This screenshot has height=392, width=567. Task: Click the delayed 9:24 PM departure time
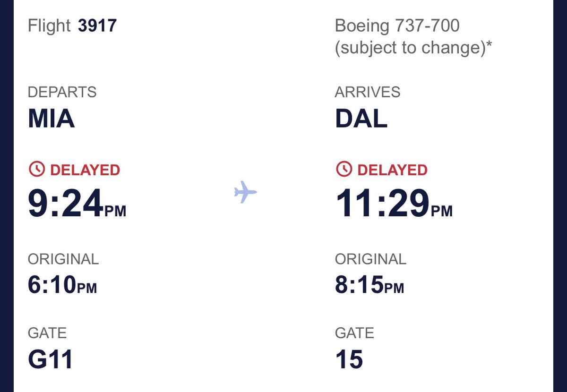(x=77, y=203)
